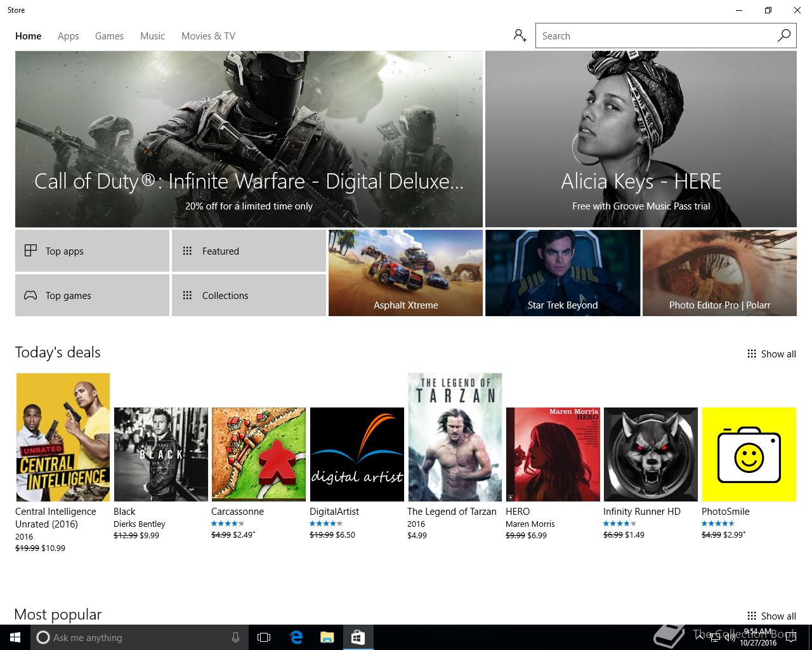The image size is (812, 650).
Task: Click grid icon next to Today's deals Show all
Action: point(752,354)
